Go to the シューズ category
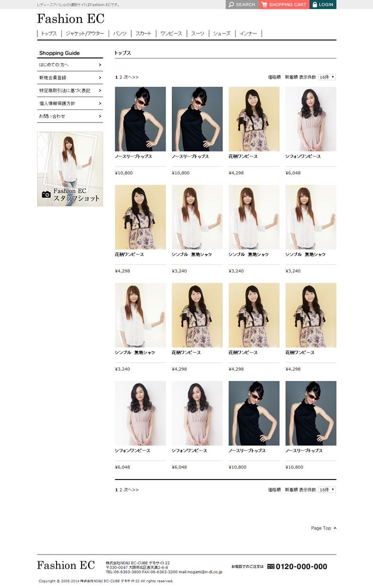Image resolution: width=373 pixels, height=588 pixels. [x=221, y=33]
